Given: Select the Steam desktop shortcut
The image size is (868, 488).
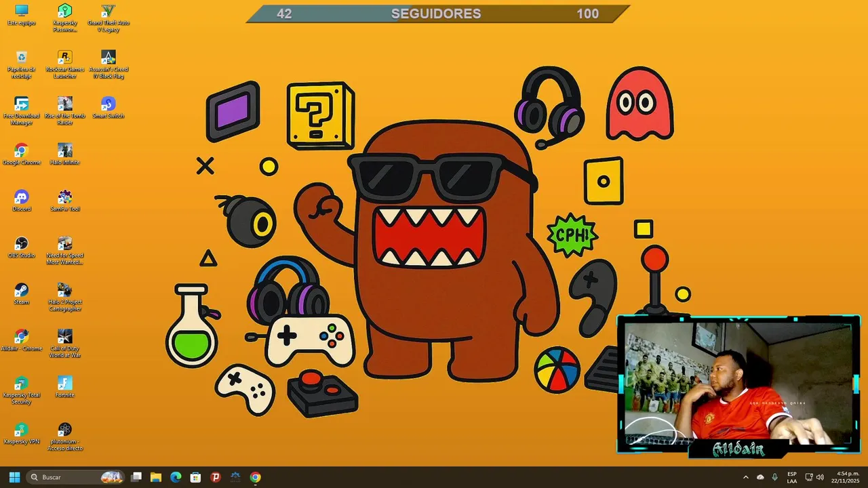Looking at the screenshot, I should pyautogui.click(x=22, y=294).
